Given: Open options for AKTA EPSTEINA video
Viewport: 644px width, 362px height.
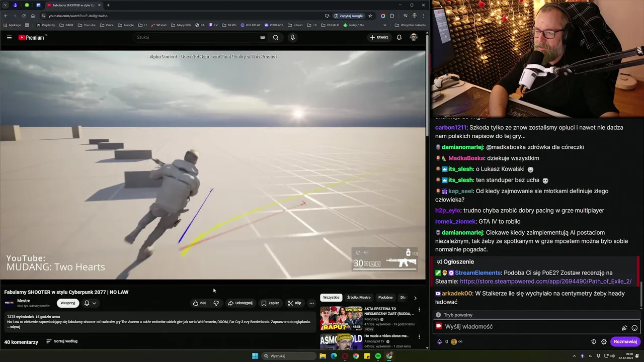Looking at the screenshot, I should pyautogui.click(x=419, y=310).
